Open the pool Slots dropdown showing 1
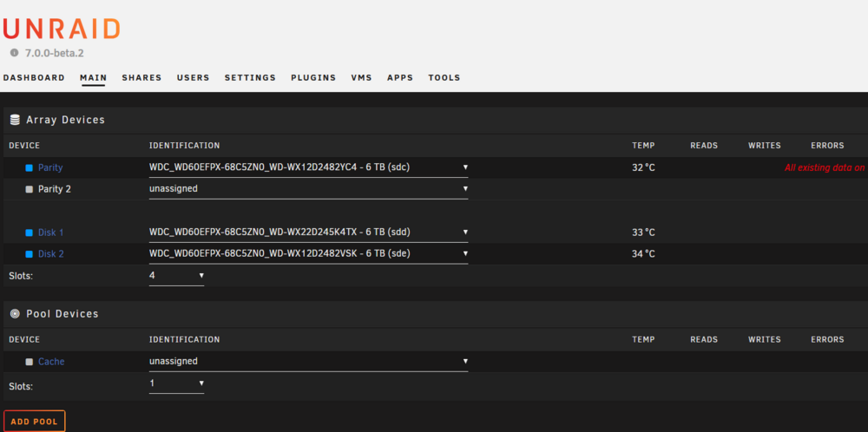The width and height of the screenshot is (868, 432). pos(176,383)
